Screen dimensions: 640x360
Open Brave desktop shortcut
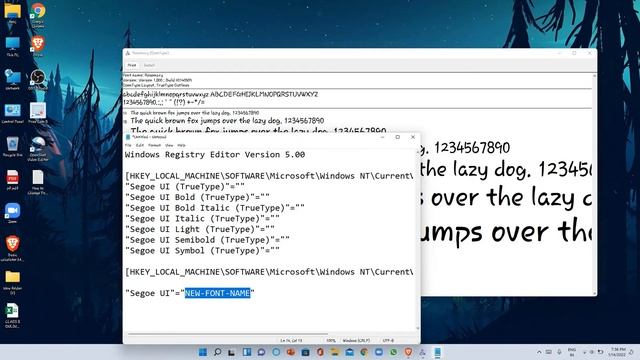pos(38,46)
